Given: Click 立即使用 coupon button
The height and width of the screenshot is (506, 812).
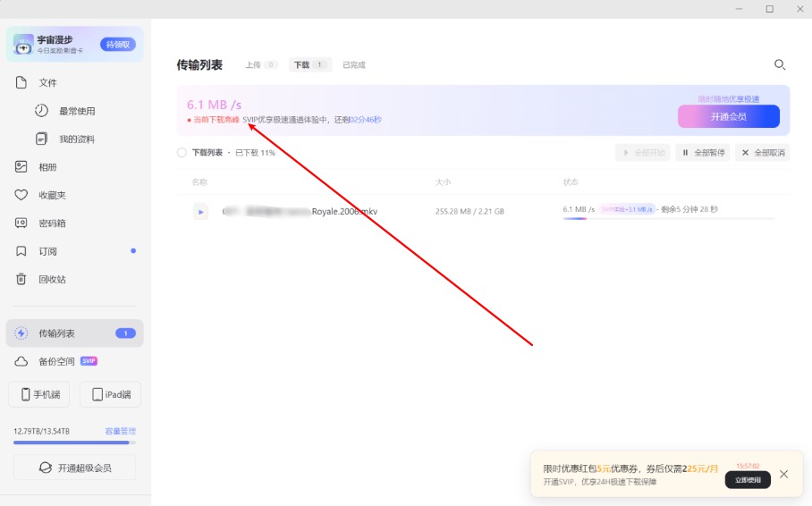Looking at the screenshot, I should pyautogui.click(x=748, y=480).
